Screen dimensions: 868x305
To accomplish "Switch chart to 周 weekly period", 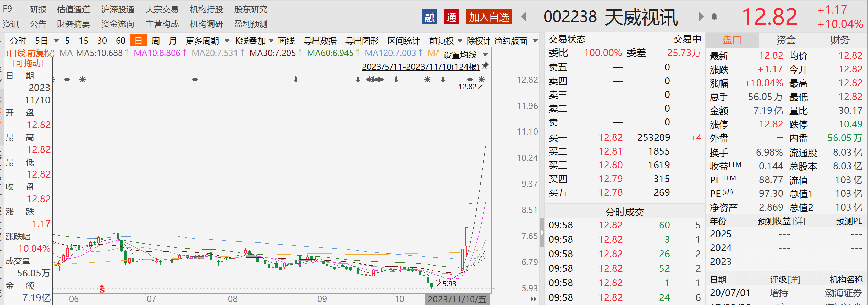I will point(155,41).
